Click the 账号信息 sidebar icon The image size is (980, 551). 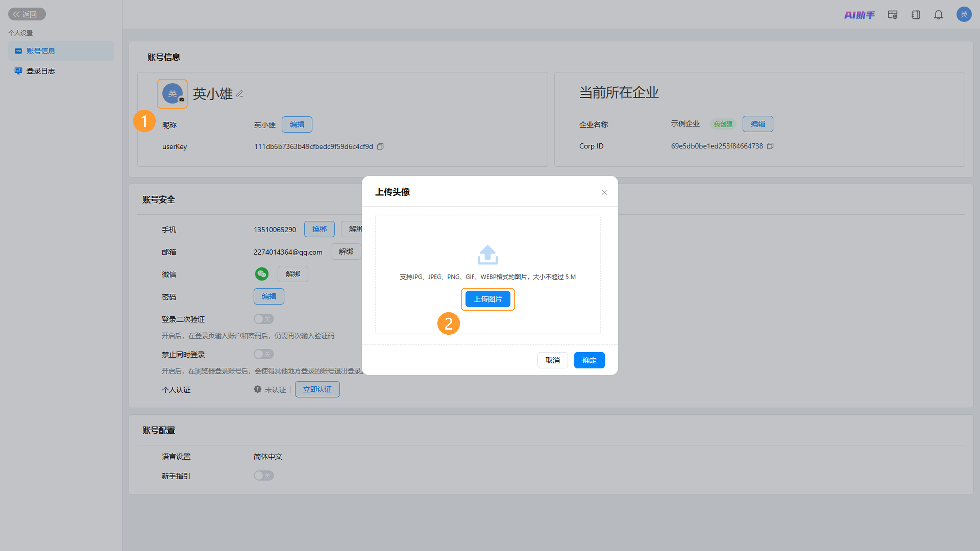pyautogui.click(x=18, y=51)
